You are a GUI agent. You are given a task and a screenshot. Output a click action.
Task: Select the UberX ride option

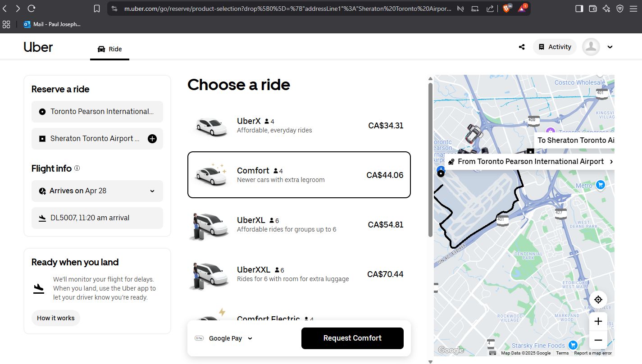tap(299, 126)
